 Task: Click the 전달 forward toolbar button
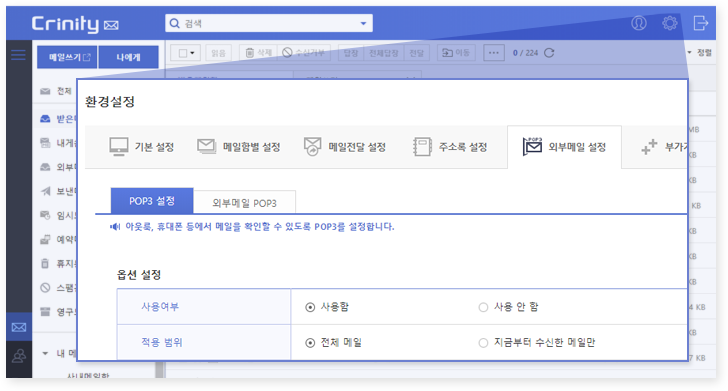click(416, 53)
